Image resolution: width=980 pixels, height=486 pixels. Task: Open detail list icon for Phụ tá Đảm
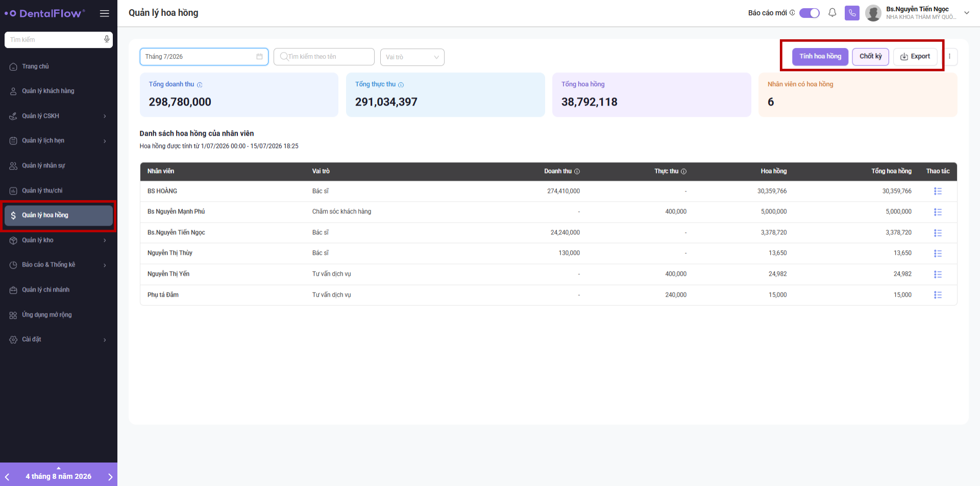938,295
